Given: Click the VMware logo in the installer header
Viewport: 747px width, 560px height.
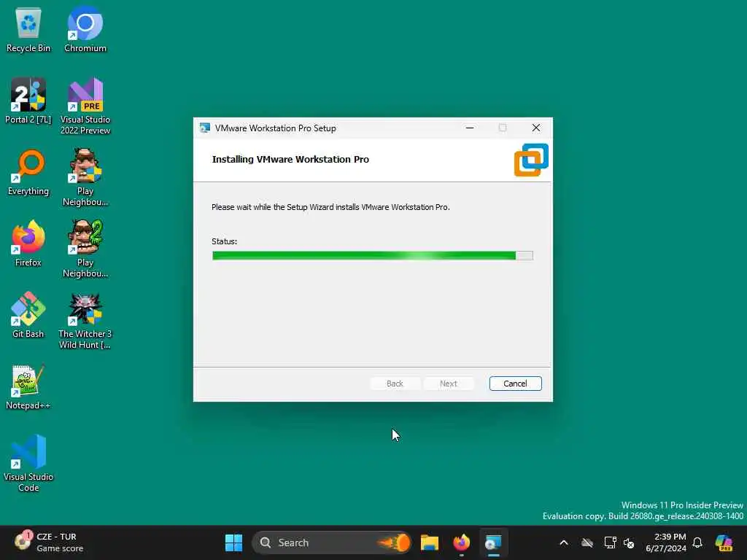Looking at the screenshot, I should point(531,160).
